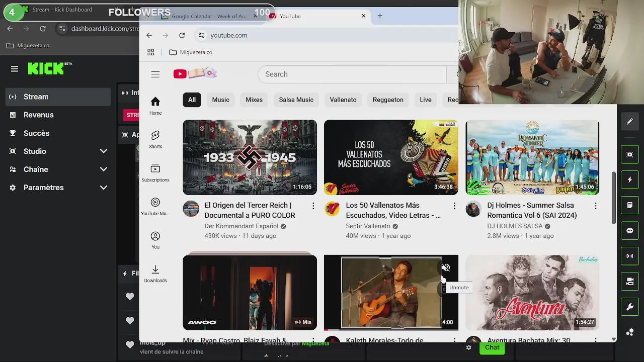Screen dimensions: 644x362
Task: Reload the Kick dashboard browser page
Action: [x=43, y=29]
